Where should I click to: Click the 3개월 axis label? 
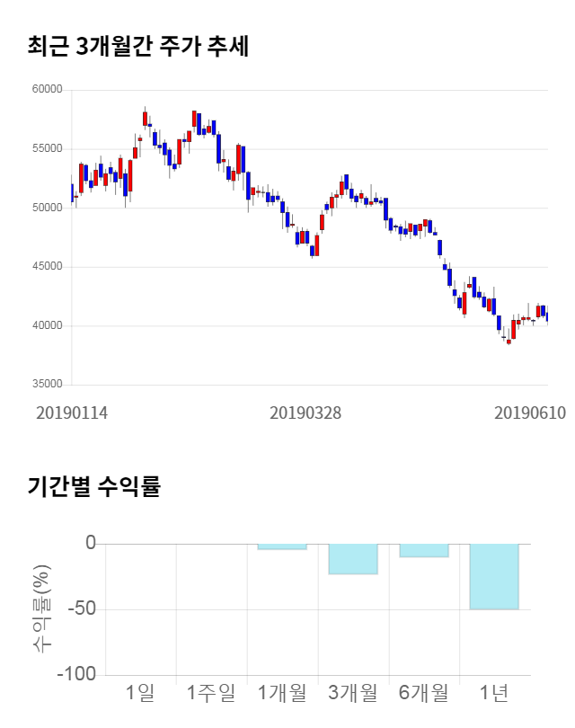point(352,693)
